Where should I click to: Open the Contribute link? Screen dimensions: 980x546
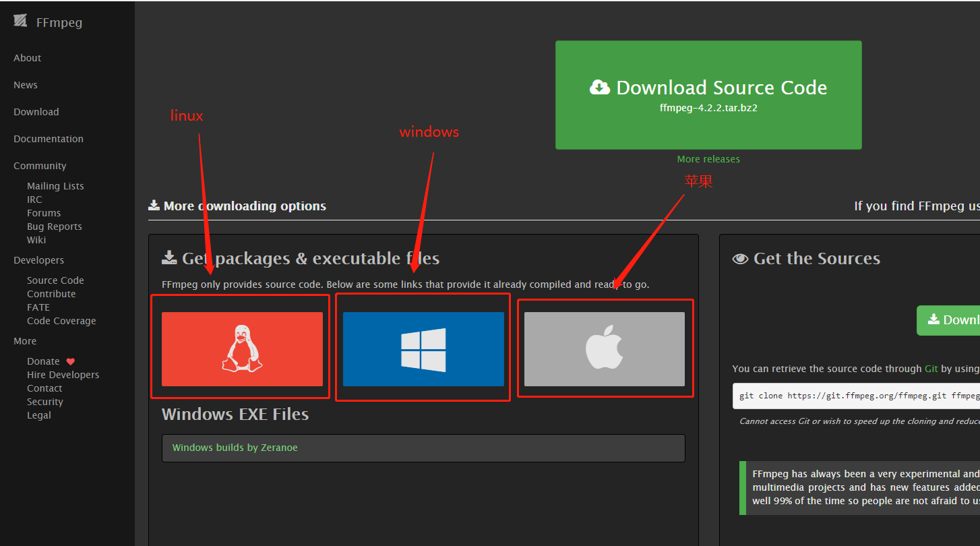(x=51, y=294)
